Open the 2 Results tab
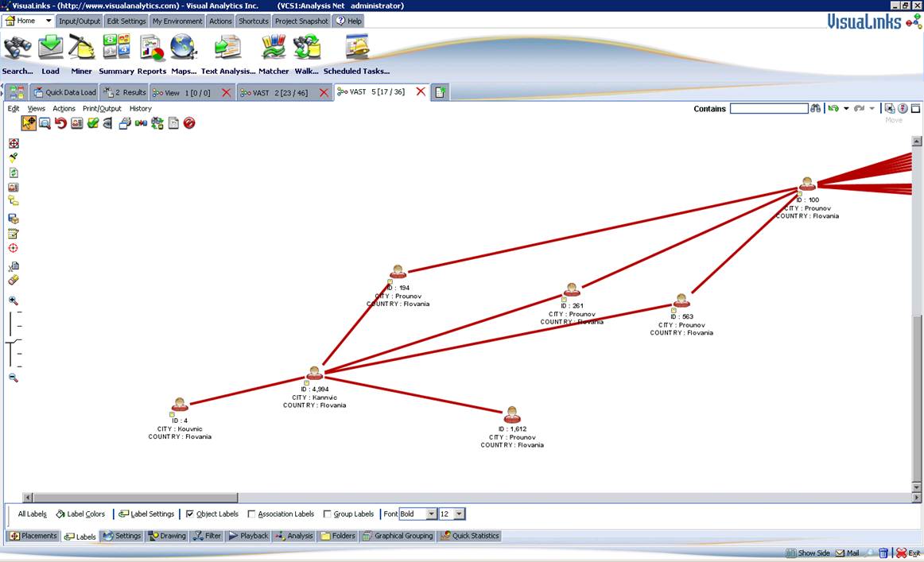Image resolution: width=924 pixels, height=562 pixels. pyautogui.click(x=124, y=92)
